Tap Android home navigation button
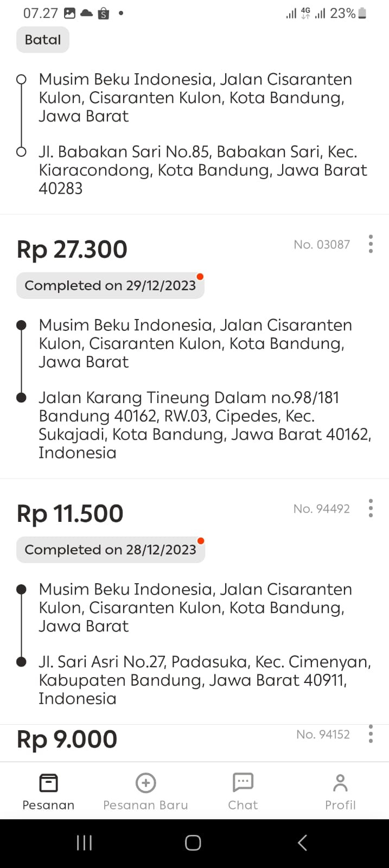This screenshot has height=868, width=389. (x=193, y=843)
